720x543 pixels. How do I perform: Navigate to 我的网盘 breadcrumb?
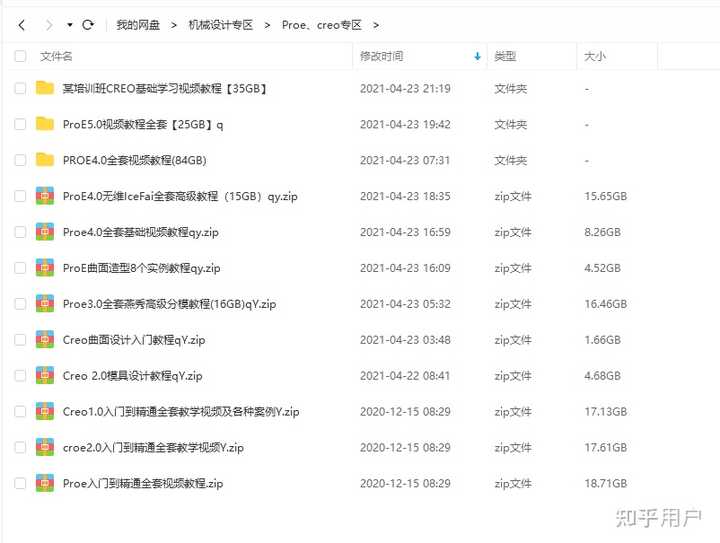click(138, 25)
